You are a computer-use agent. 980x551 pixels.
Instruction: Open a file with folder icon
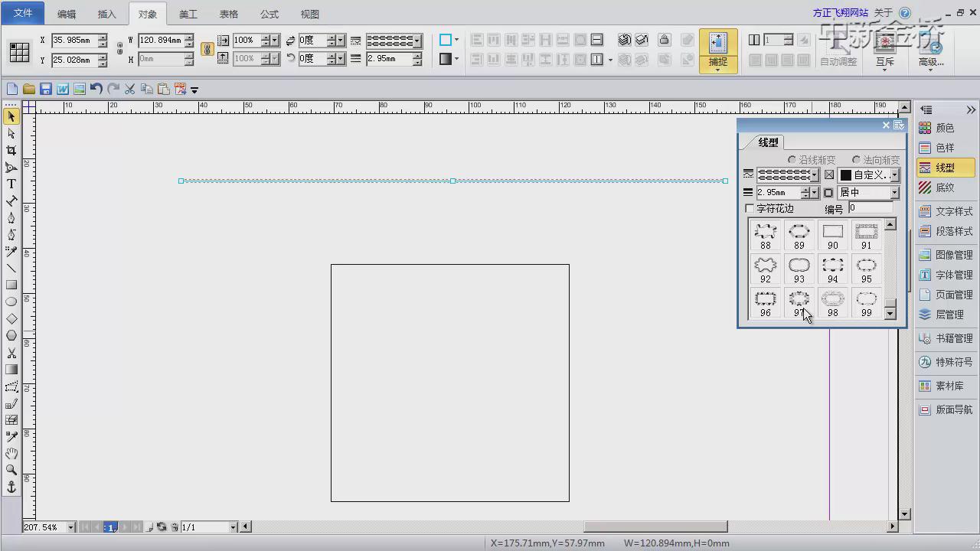pyautogui.click(x=29, y=90)
